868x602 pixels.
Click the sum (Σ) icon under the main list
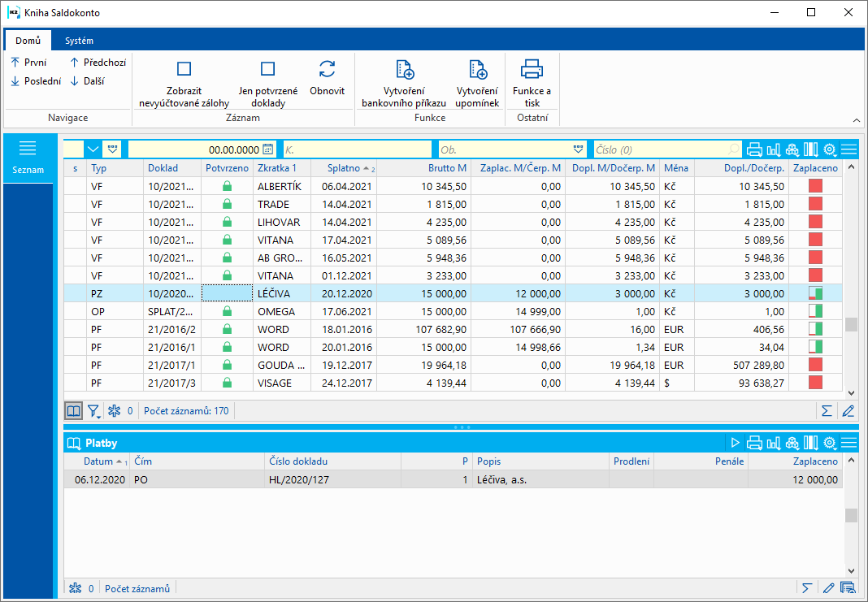click(x=827, y=411)
